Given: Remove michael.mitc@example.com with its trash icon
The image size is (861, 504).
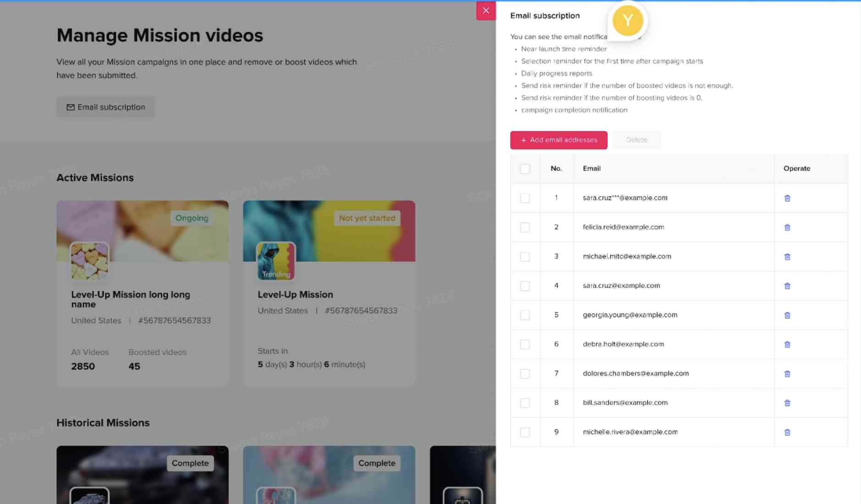Looking at the screenshot, I should coord(787,257).
